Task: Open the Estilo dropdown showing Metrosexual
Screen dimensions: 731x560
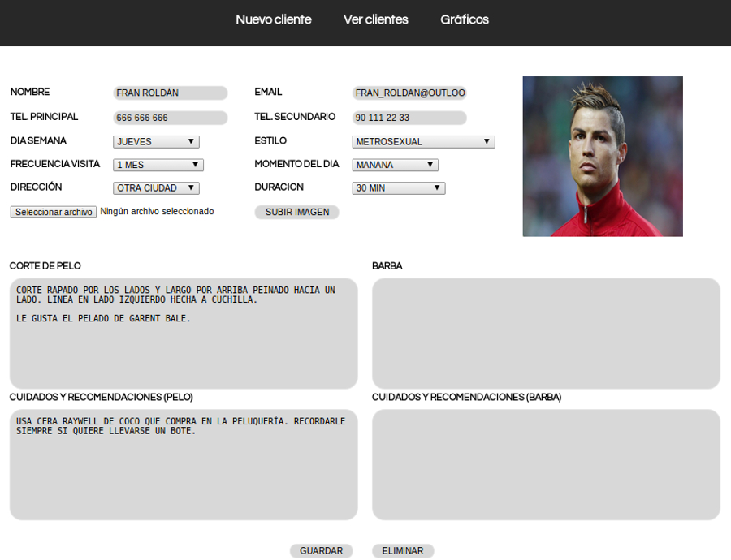Action: [x=423, y=142]
